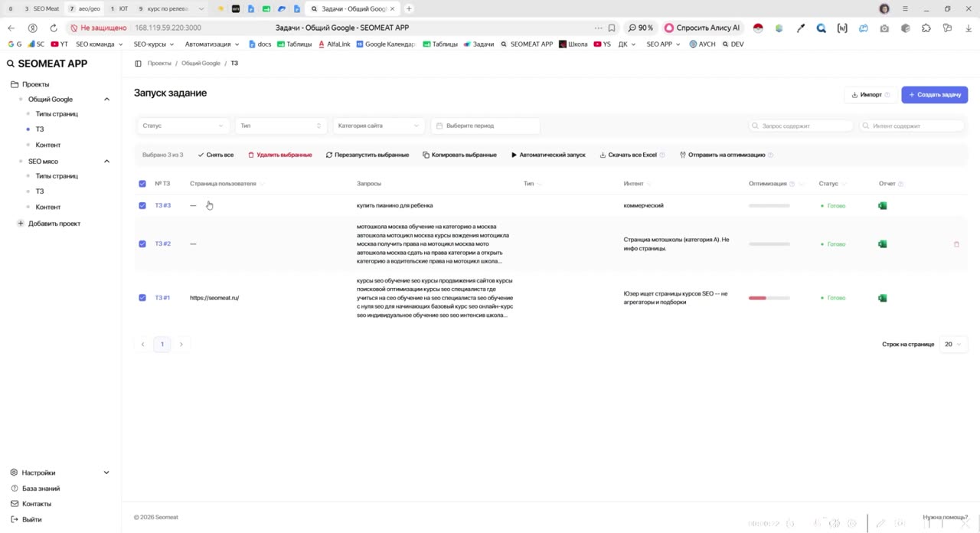Collapse the SEO мясо project tree
980x533 pixels.
[106, 162]
